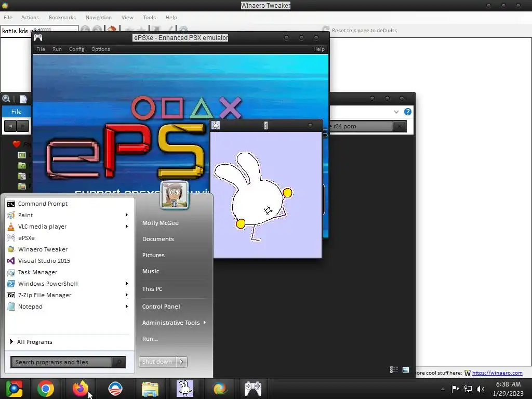Click the red, white and blue circle taskbar icon
Image resolution: width=532 pixels, height=399 pixels.
pos(115,389)
